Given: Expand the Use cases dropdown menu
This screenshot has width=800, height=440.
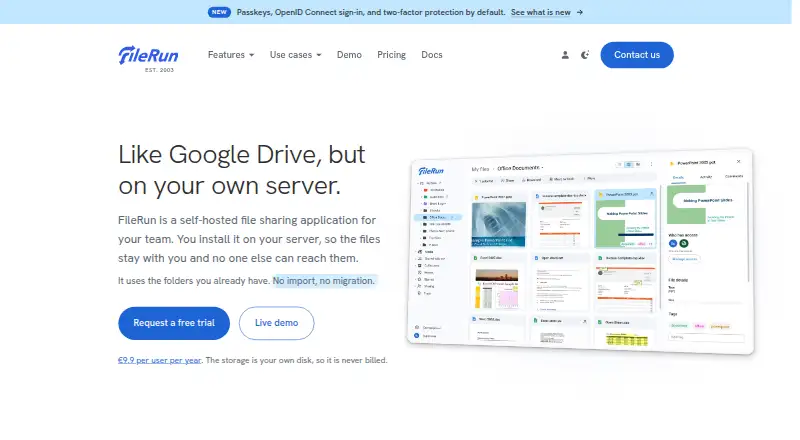Looking at the screenshot, I should 295,55.
